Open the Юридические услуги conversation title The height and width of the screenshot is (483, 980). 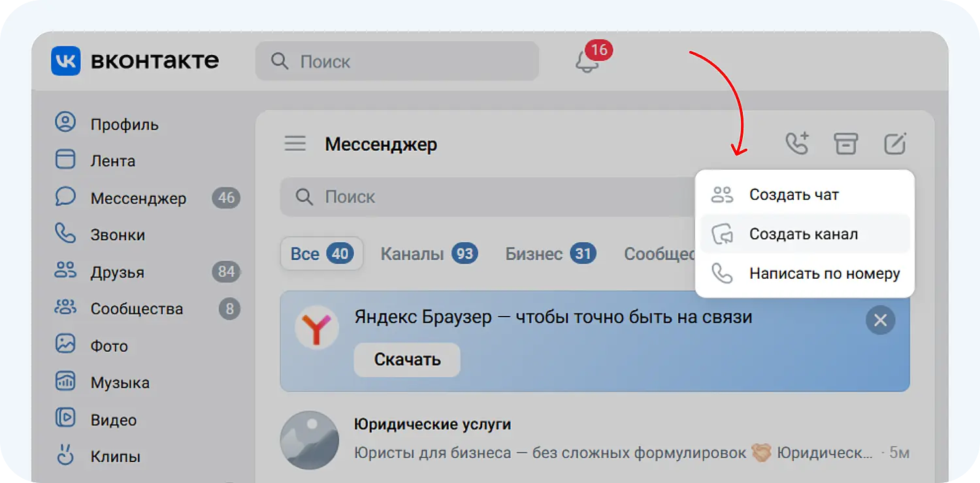[433, 424]
